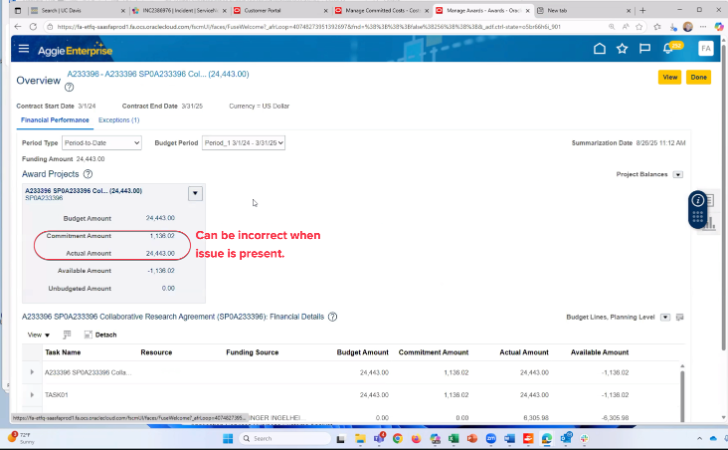Open the Budget Period dropdown
Viewport: 728px width, 450px height.
pyautogui.click(x=244, y=143)
